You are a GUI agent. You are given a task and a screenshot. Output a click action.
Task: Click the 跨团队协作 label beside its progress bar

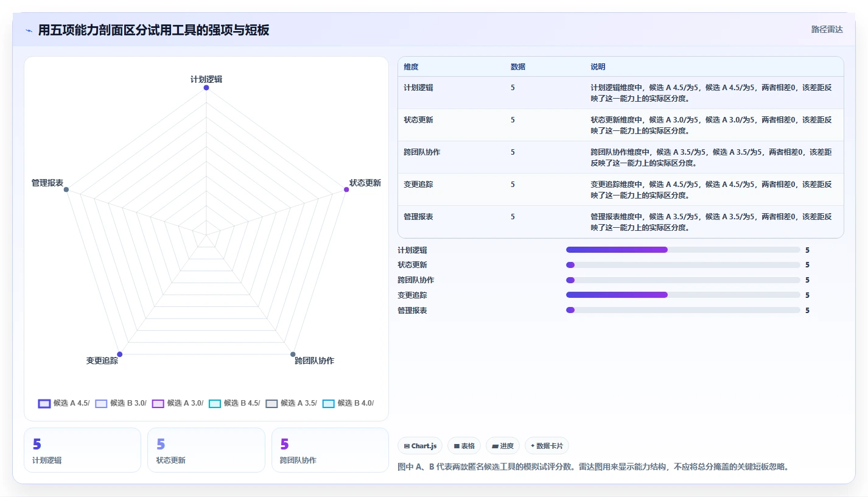(x=416, y=280)
